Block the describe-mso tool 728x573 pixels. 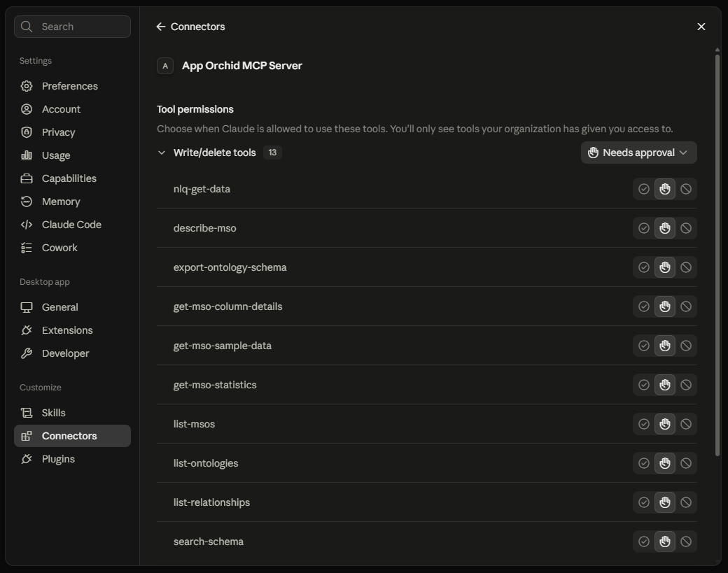pos(686,228)
